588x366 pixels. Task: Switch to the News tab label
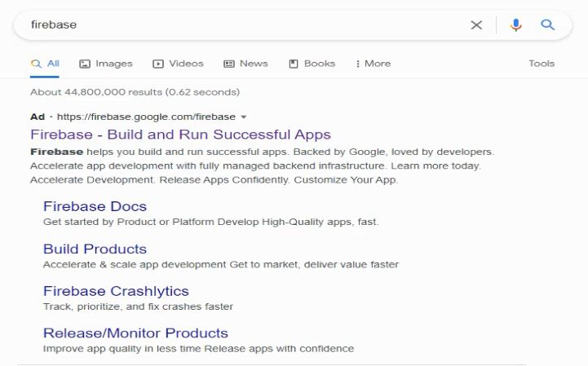point(254,64)
